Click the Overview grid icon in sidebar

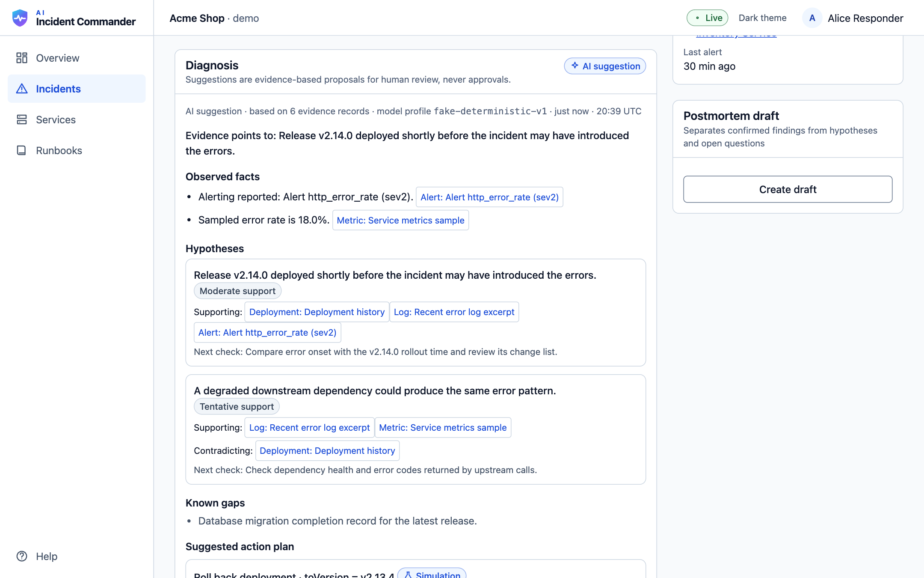pyautogui.click(x=22, y=58)
